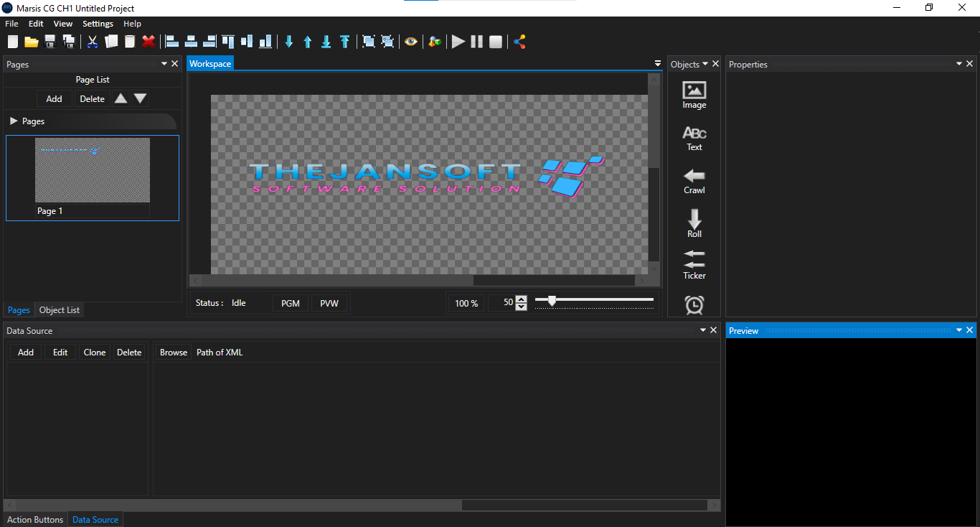Image resolution: width=980 pixels, height=527 pixels.
Task: Open the Help menu
Action: (x=132, y=24)
